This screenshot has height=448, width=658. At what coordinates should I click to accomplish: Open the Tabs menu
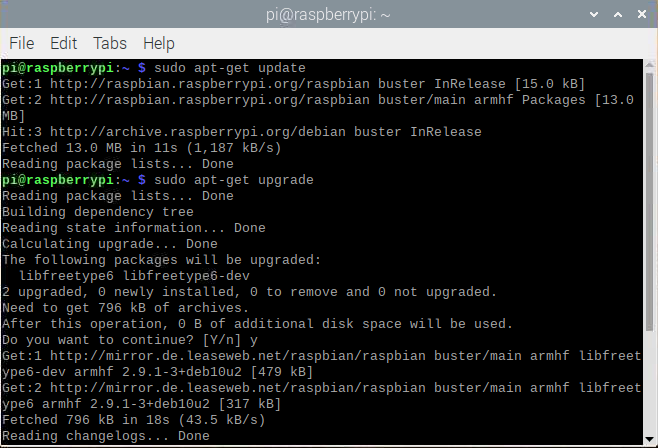point(110,43)
